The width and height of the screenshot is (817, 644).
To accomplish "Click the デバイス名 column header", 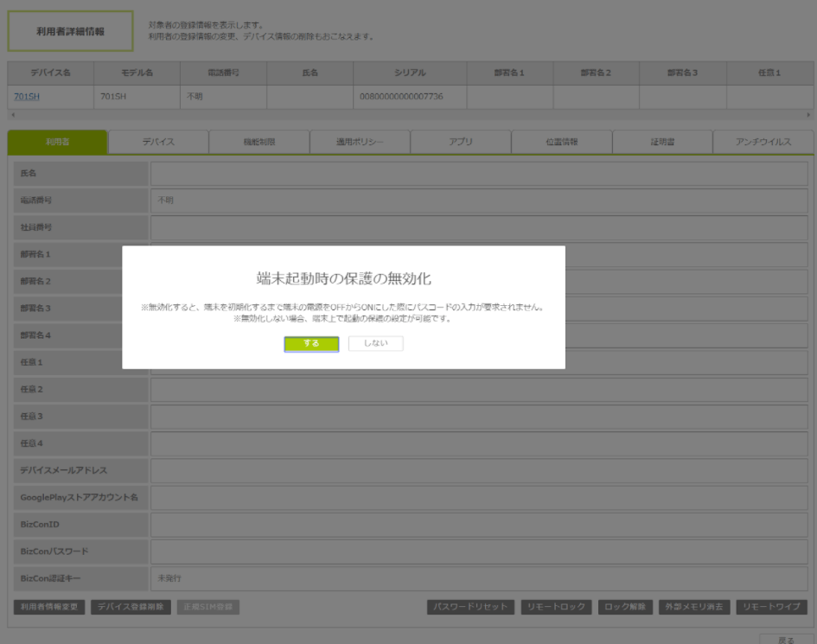I will pyautogui.click(x=50, y=73).
